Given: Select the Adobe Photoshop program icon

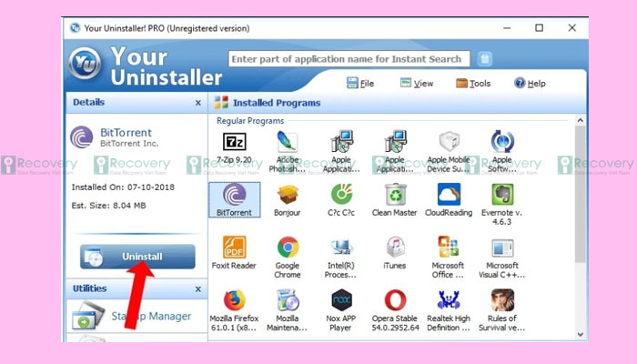Looking at the screenshot, I should (x=288, y=142).
